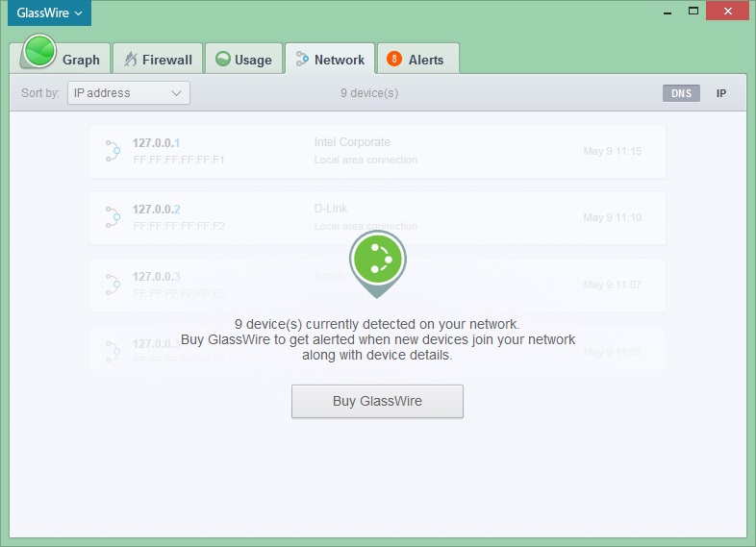This screenshot has height=547, width=756.
Task: Click device icon beside May 9 11:07
Action: click(113, 285)
